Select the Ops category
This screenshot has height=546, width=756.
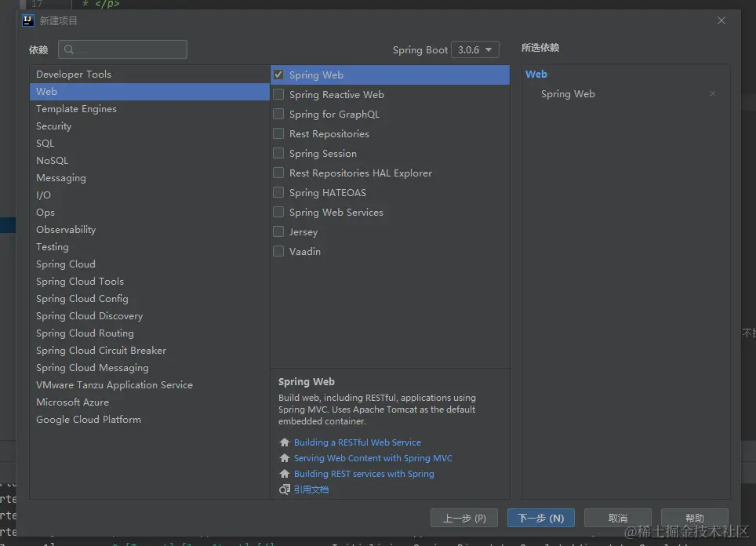150,213
